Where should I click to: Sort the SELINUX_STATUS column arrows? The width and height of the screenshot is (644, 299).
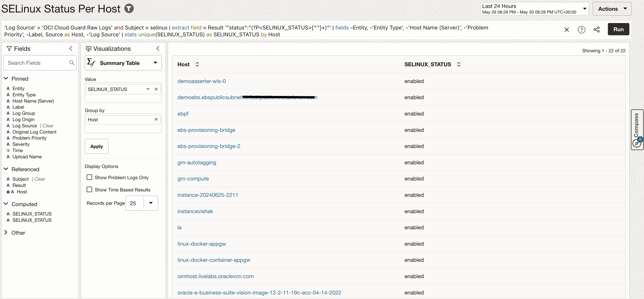click(459, 65)
